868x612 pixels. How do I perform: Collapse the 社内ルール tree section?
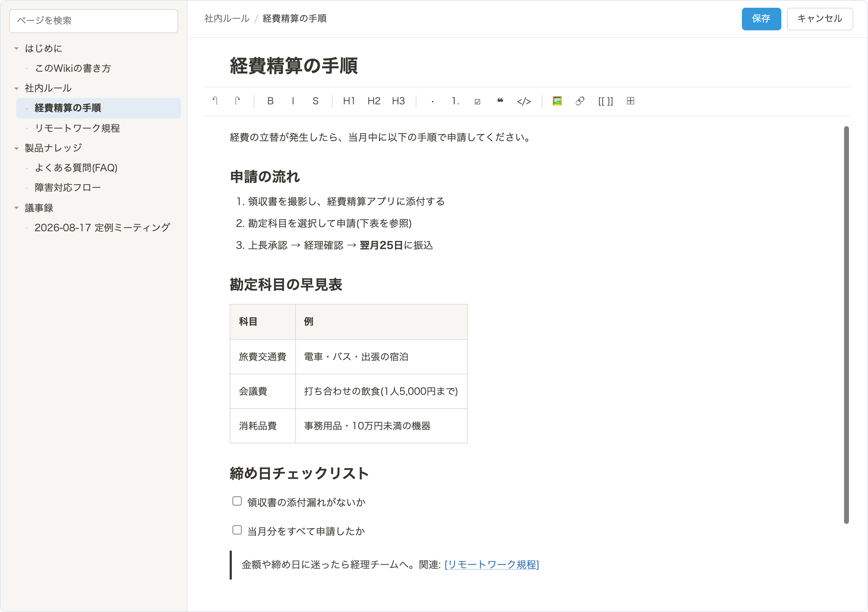click(16, 88)
